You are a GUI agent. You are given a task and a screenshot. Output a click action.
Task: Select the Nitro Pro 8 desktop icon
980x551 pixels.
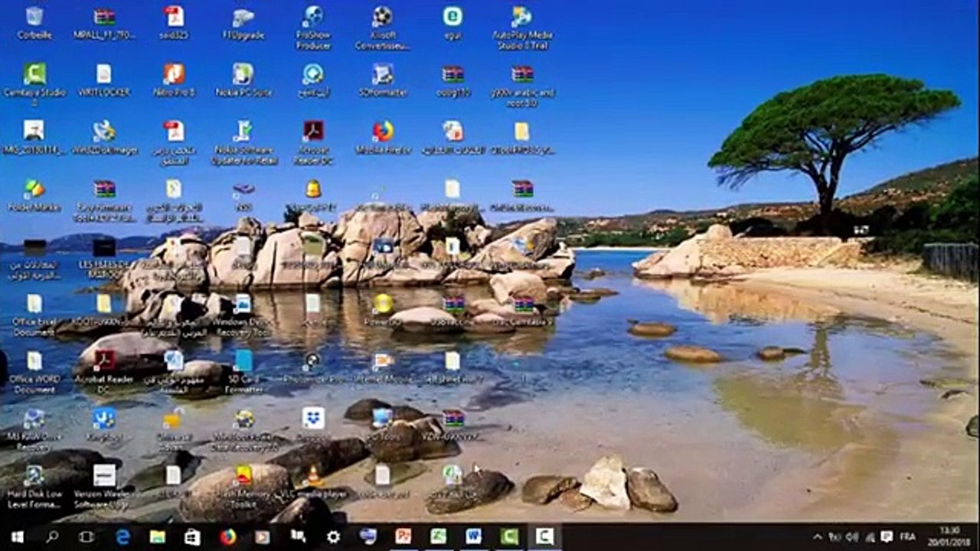click(174, 80)
